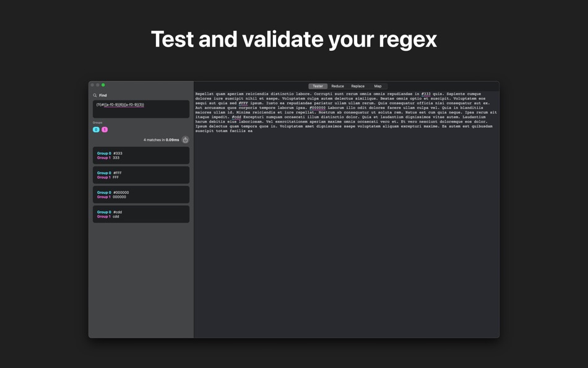The image size is (588, 368).
Task: Switch to the Replace tab
Action: 358,86
